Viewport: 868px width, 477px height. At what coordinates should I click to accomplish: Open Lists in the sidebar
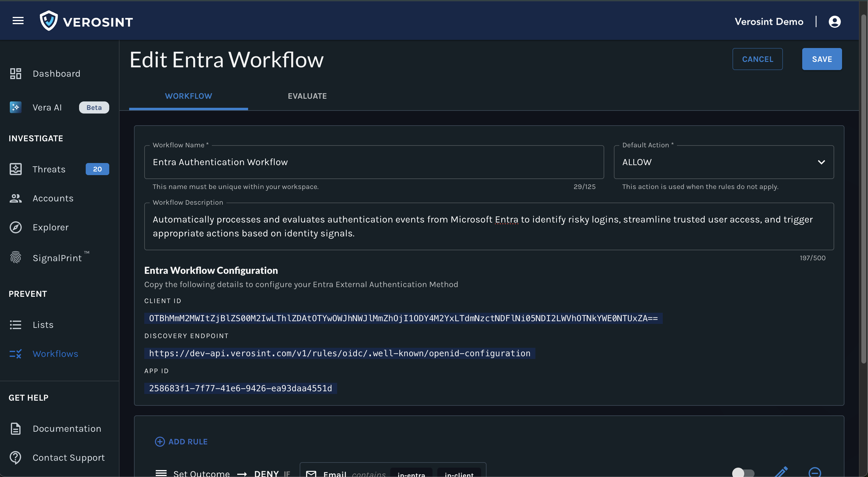coord(43,325)
